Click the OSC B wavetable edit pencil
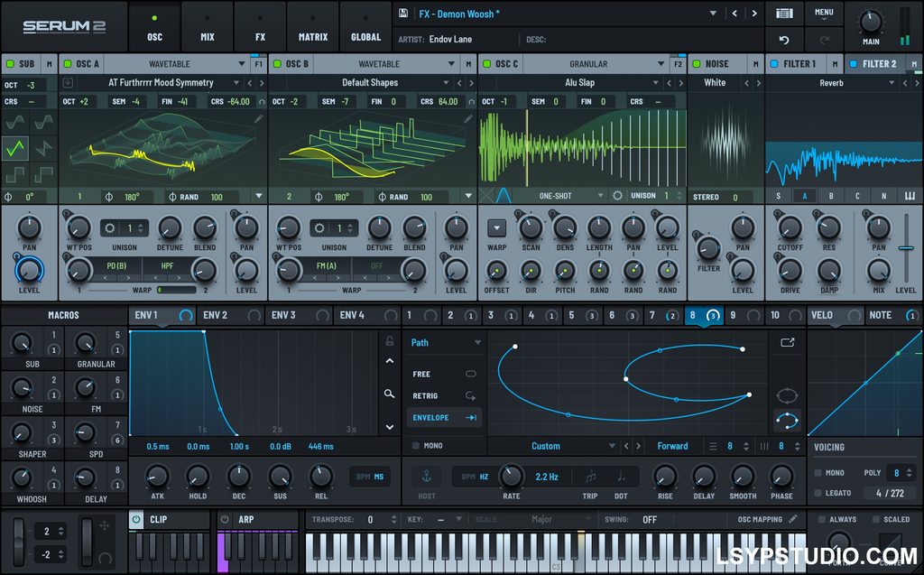 tap(468, 118)
